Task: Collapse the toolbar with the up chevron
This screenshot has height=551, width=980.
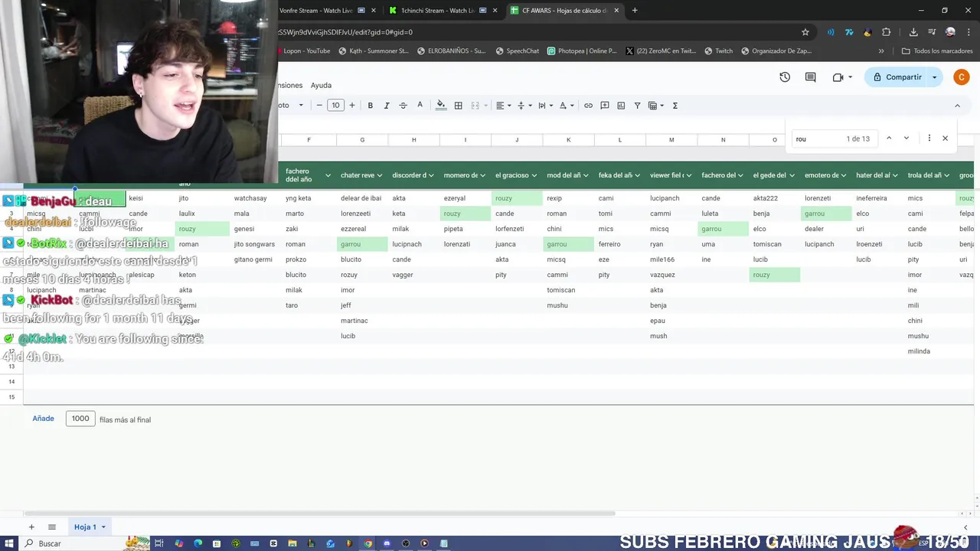Action: tap(957, 106)
